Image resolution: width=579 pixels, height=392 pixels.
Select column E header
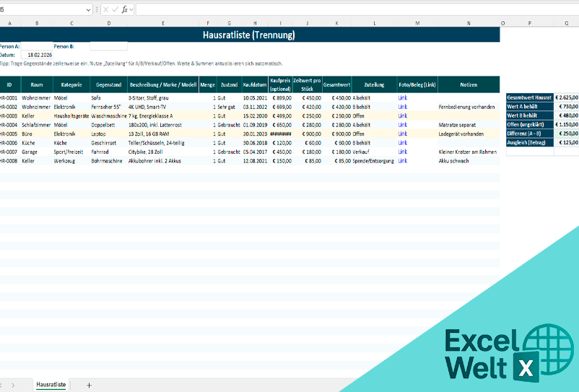click(162, 22)
